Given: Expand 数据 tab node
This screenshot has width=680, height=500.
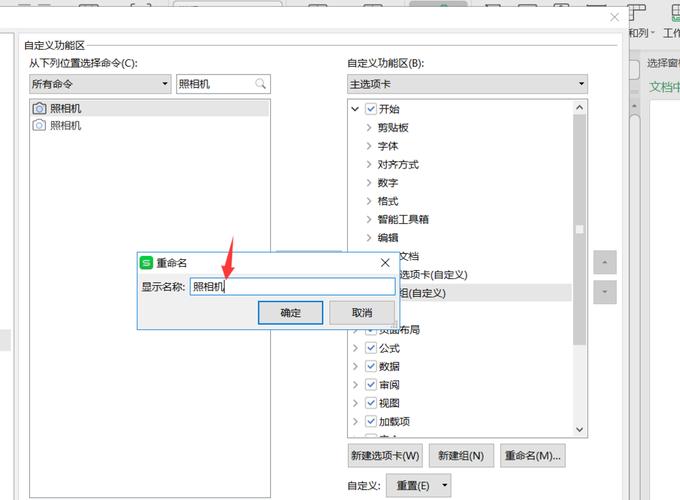Looking at the screenshot, I should (x=355, y=366).
